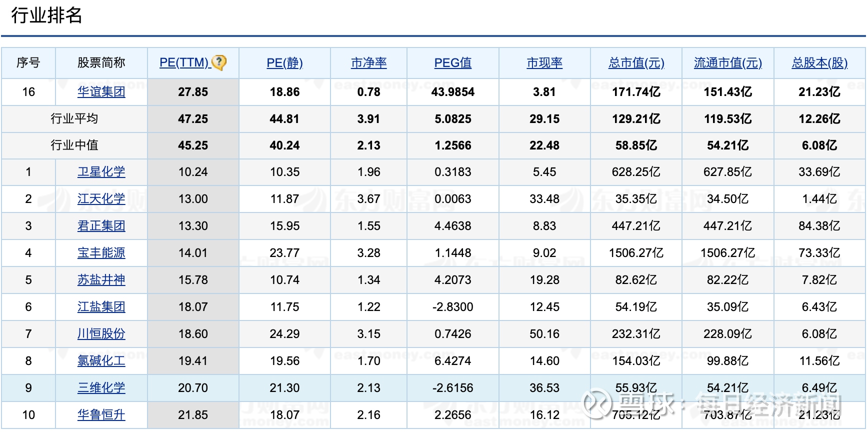This screenshot has width=868, height=432.
Task: Click 宝丰能源 total market cap 1506.27亿
Action: click(636, 253)
